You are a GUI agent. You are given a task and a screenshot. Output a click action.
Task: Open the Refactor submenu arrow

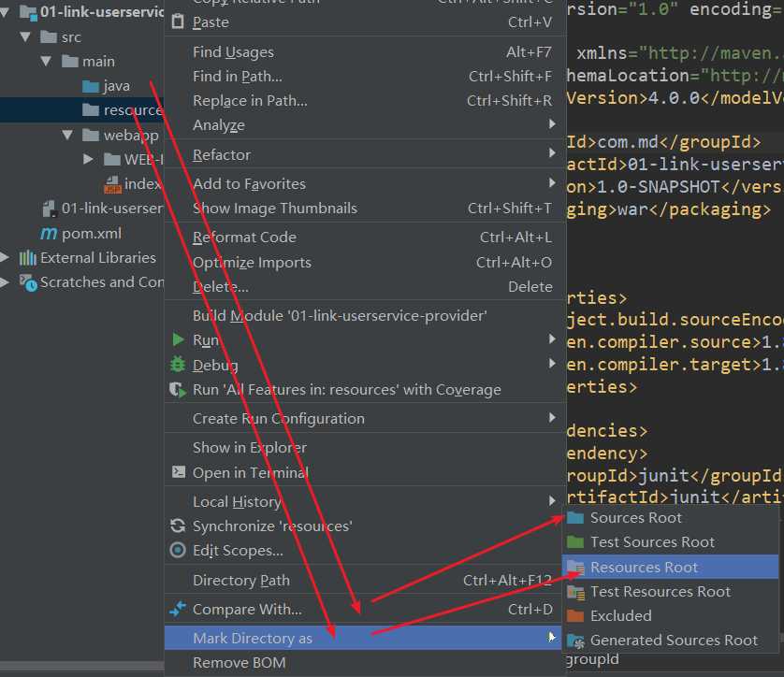coord(552,153)
